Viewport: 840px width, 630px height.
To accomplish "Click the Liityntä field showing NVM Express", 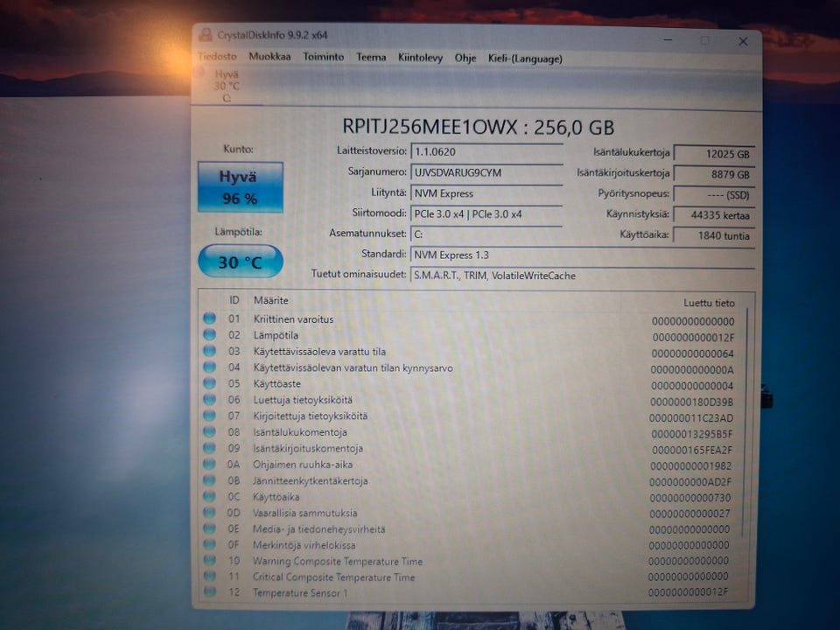I will tap(486, 193).
